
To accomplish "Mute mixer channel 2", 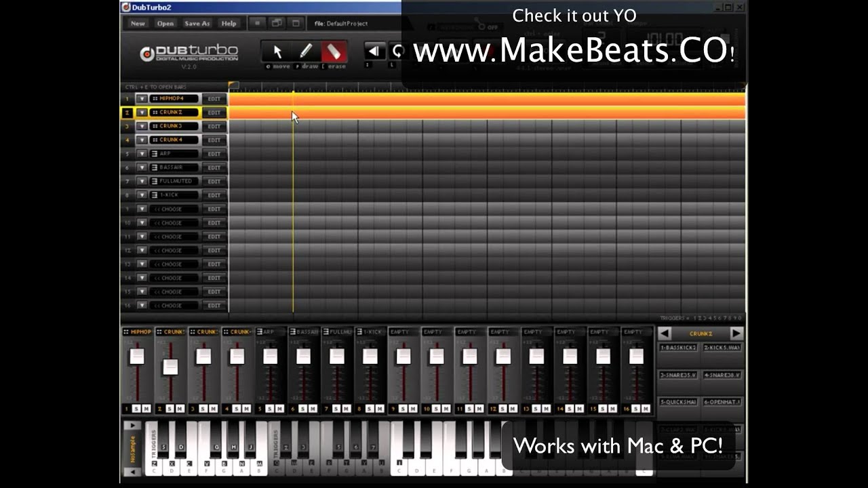I will point(179,409).
